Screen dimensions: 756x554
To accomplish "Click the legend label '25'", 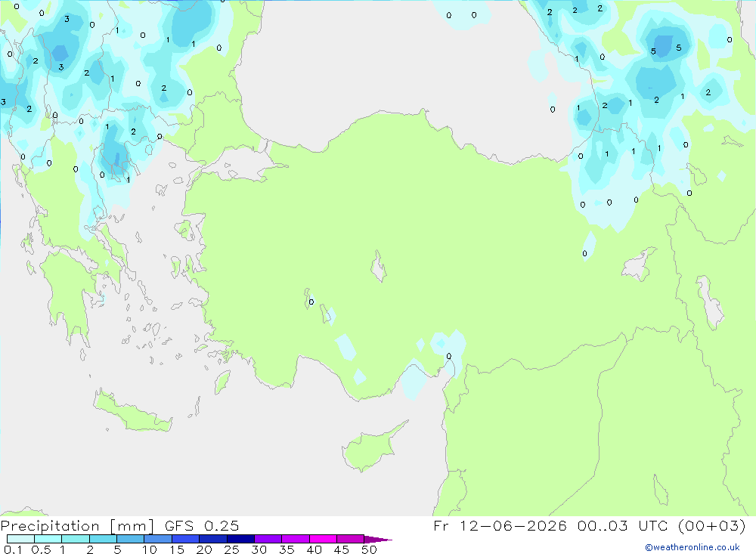I will coord(231,549).
